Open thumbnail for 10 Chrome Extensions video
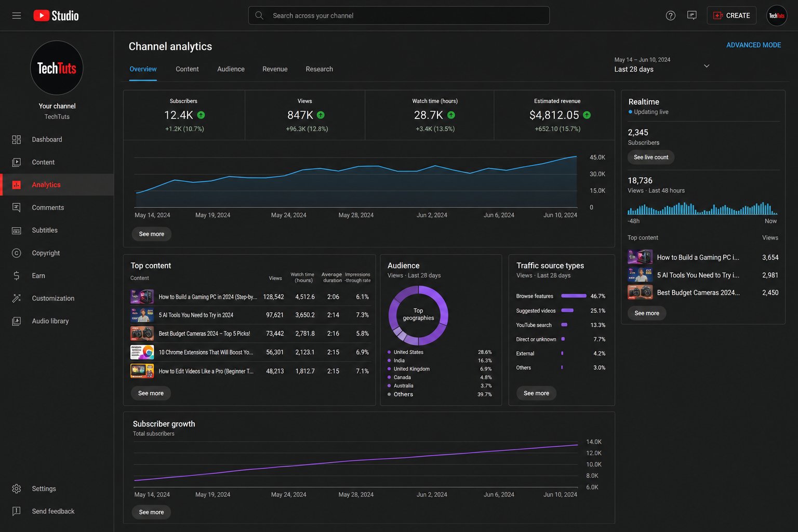 142,352
